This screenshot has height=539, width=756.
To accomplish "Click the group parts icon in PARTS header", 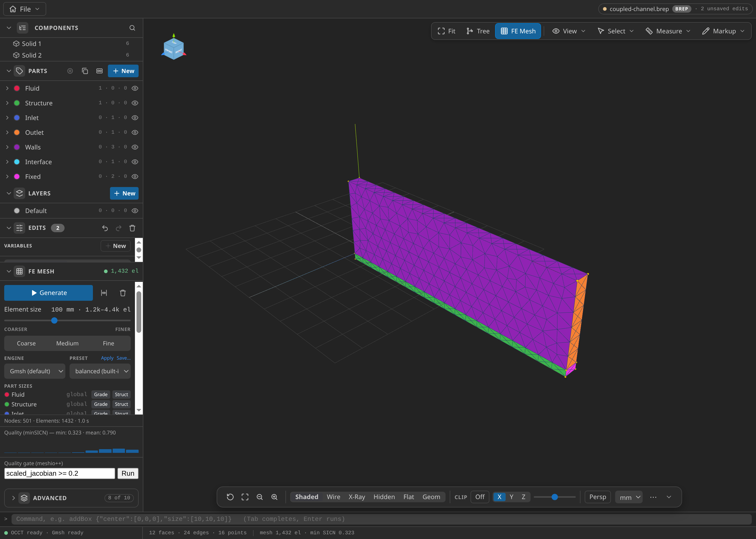I will click(x=99, y=71).
